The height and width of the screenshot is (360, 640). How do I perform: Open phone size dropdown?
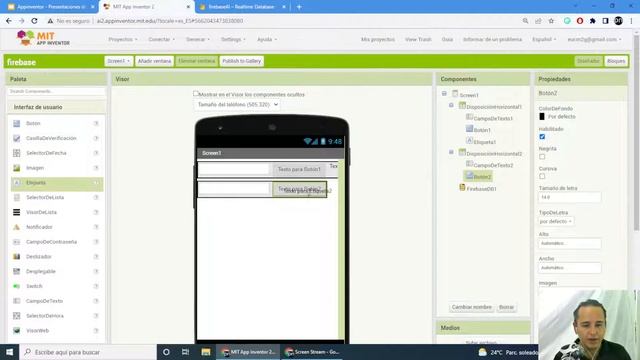point(237,105)
